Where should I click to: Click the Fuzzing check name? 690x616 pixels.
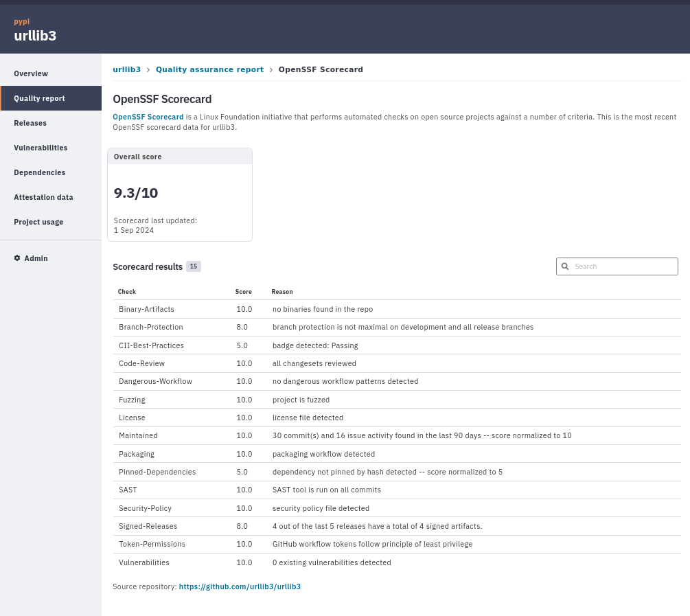click(x=132, y=400)
